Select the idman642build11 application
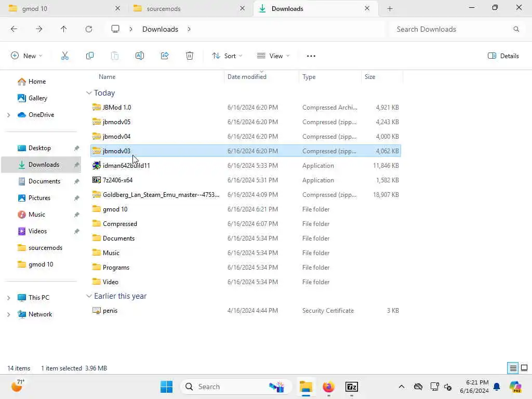 (x=246, y=166)
